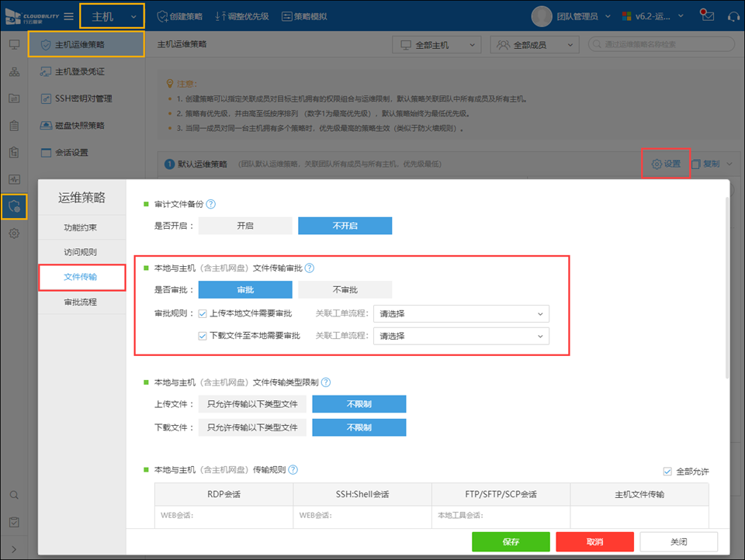Click the headset support icon
Viewport: 745px width, 560px height.
click(732, 16)
